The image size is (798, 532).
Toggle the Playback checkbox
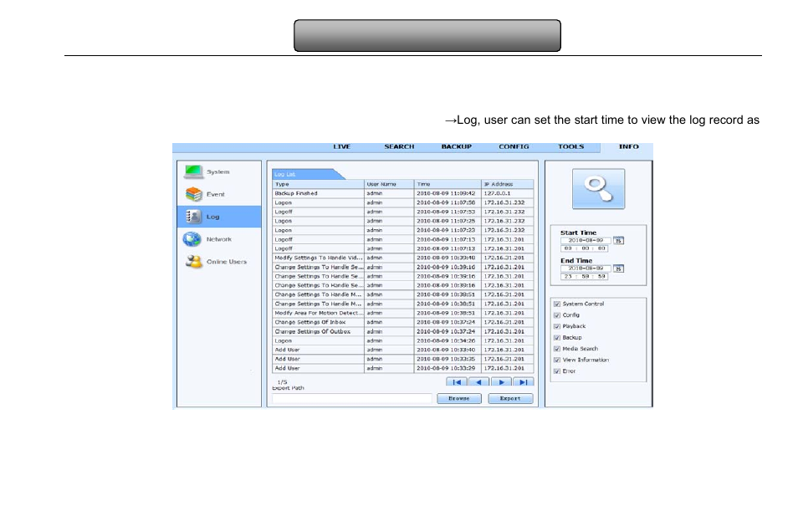[x=557, y=326]
